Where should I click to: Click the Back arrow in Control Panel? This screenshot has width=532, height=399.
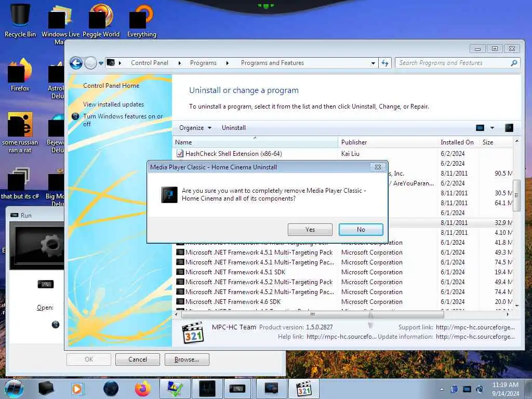point(76,63)
